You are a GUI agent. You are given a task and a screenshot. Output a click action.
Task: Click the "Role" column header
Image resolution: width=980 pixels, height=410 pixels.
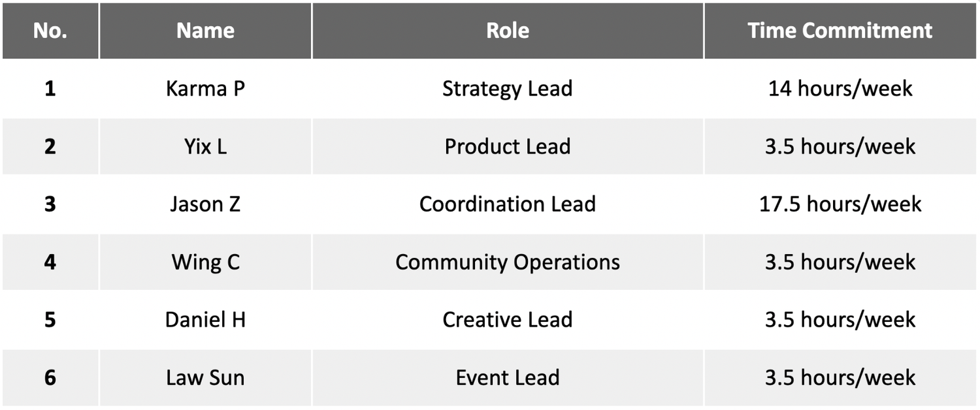click(x=508, y=31)
